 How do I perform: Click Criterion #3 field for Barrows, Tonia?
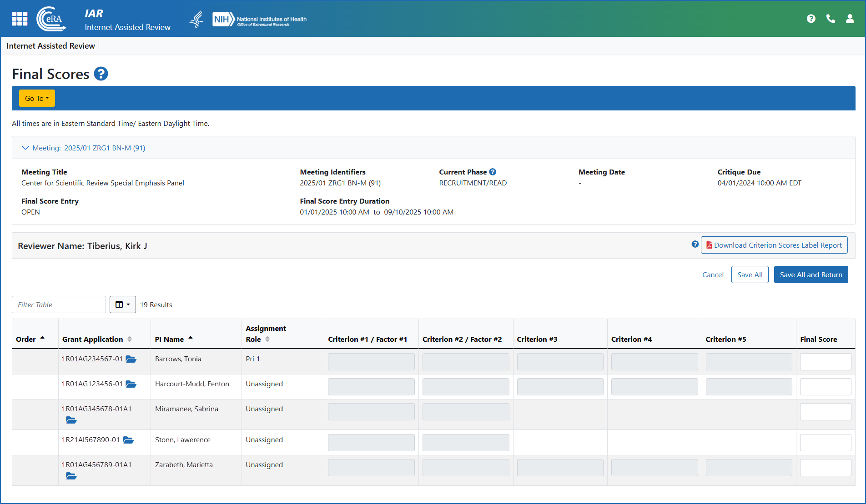560,362
